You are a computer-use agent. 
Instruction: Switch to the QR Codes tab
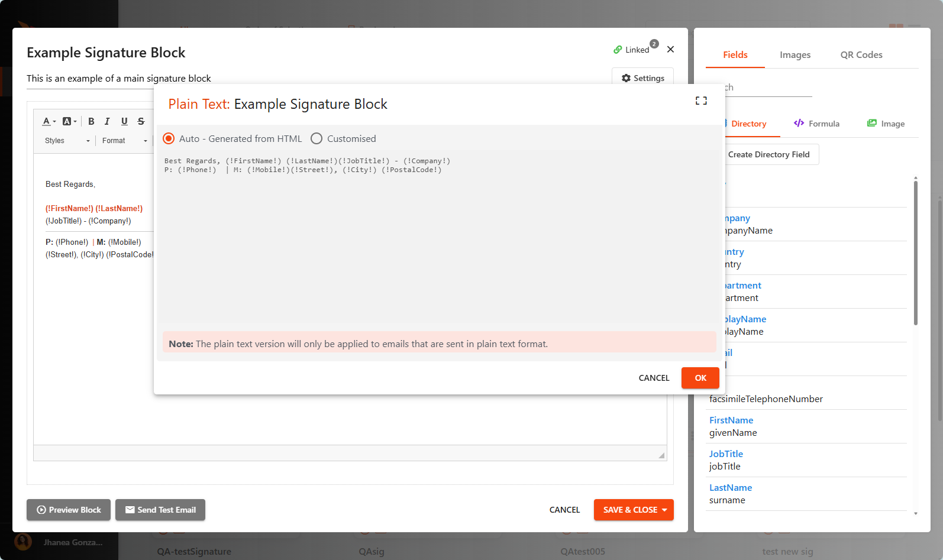(861, 55)
